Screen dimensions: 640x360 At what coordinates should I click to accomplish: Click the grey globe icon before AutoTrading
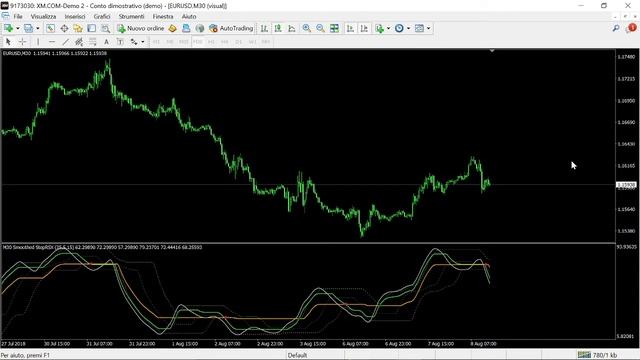coord(200,28)
